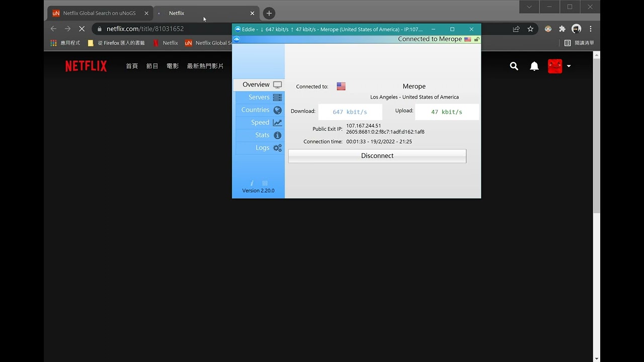Click the red Netflix profile avatar
This screenshot has width=644, height=362.
pos(555,66)
